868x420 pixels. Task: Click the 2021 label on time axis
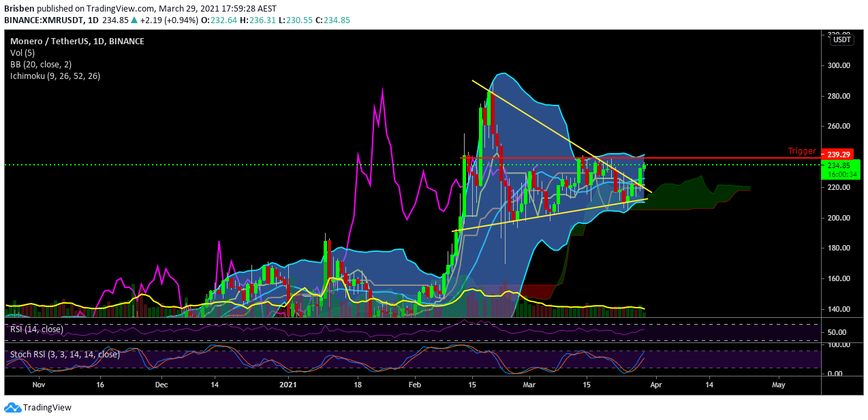(x=288, y=385)
